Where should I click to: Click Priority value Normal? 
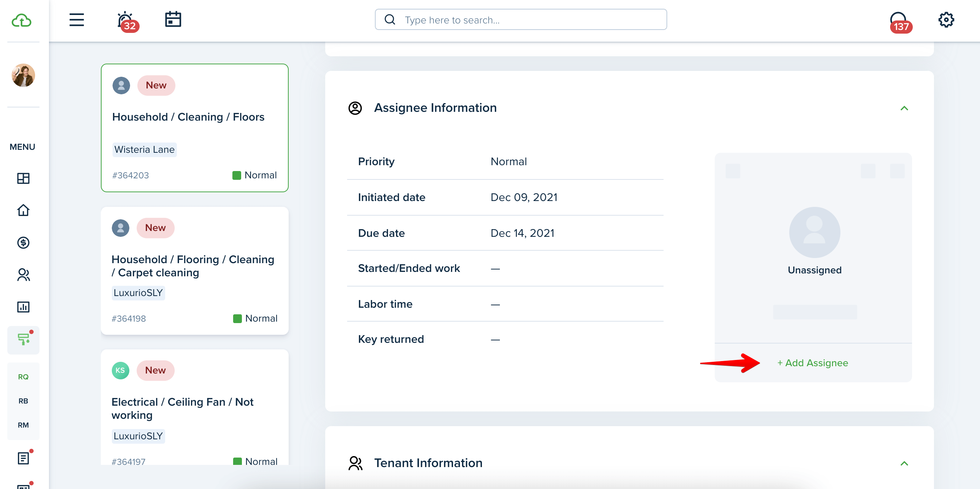point(508,162)
